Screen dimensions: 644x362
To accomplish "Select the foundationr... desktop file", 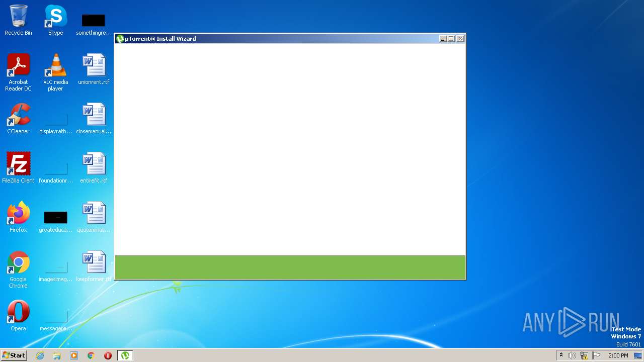I will pos(56,171).
